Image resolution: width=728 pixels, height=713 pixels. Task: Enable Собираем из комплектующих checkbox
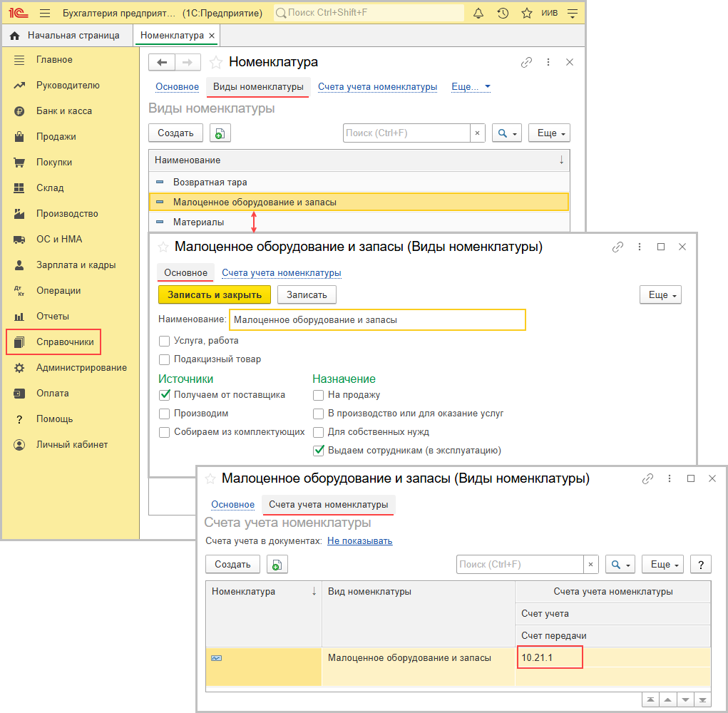click(165, 432)
